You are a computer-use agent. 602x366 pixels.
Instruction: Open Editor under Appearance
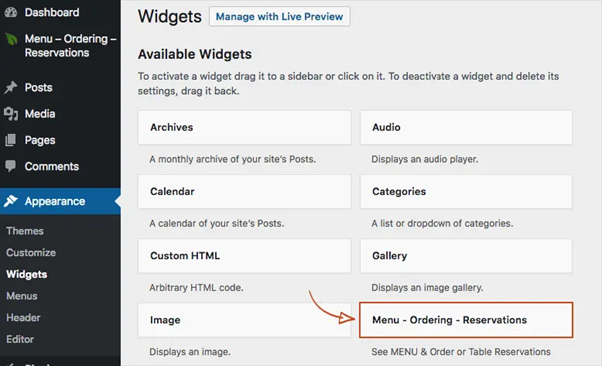click(x=20, y=340)
